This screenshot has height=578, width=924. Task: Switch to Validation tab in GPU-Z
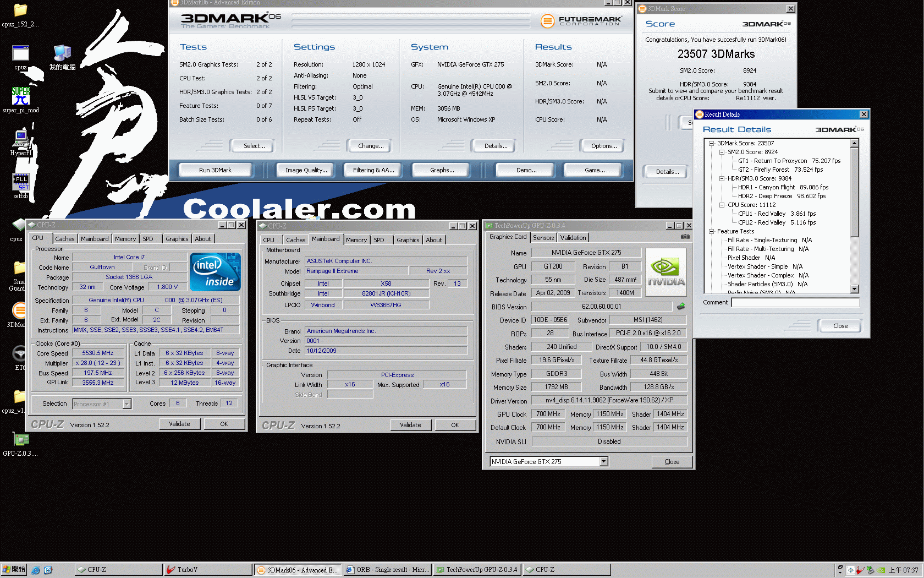pos(573,238)
